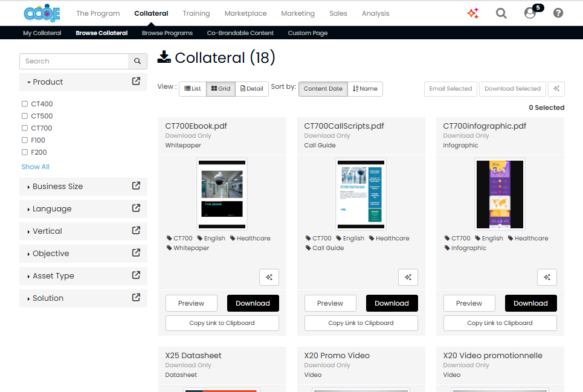Image resolution: width=583 pixels, height=392 pixels.
Task: Select the CT500 checkbox
Action: (x=24, y=115)
